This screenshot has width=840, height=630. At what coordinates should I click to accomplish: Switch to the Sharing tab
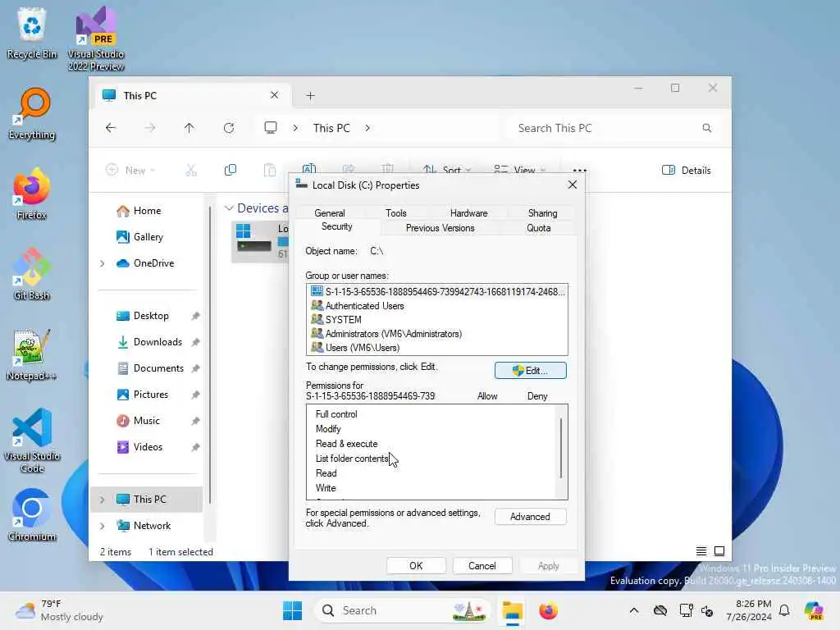tap(543, 213)
